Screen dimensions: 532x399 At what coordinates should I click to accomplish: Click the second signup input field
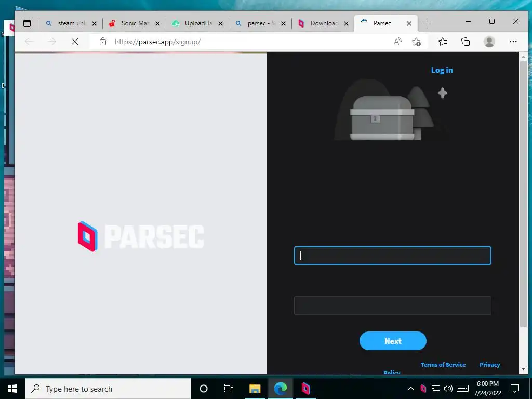393,305
